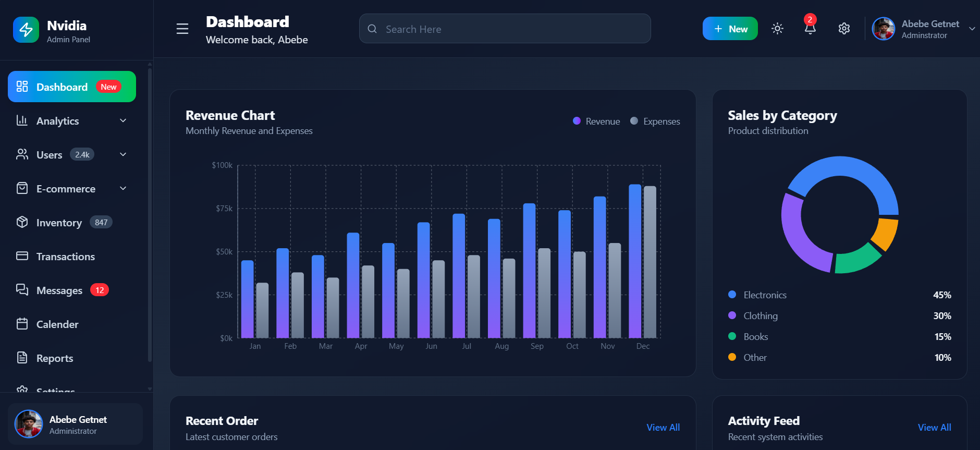Open View All in Activity Feed
The image size is (980, 450).
coord(934,428)
